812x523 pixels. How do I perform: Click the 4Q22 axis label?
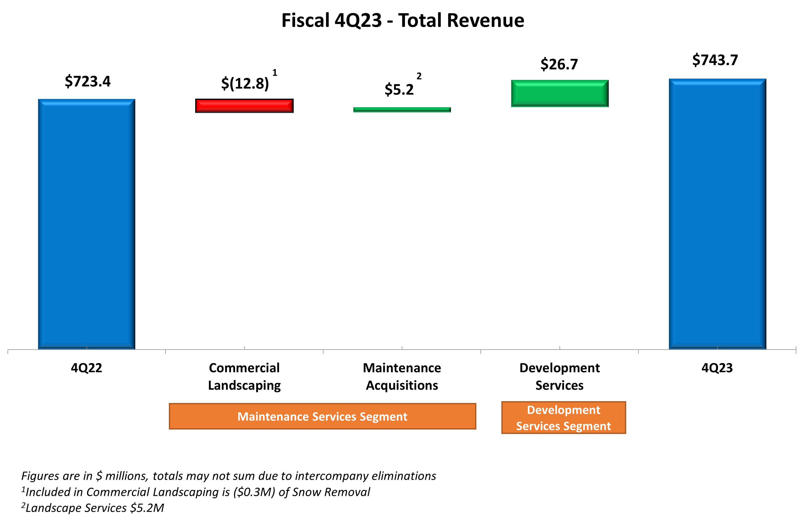[x=86, y=368]
